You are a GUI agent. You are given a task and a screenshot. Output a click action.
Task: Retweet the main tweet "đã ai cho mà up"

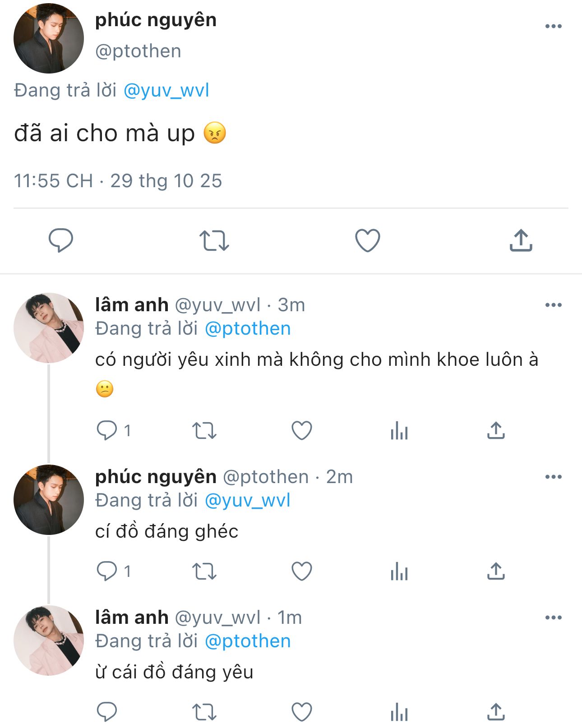[214, 240]
